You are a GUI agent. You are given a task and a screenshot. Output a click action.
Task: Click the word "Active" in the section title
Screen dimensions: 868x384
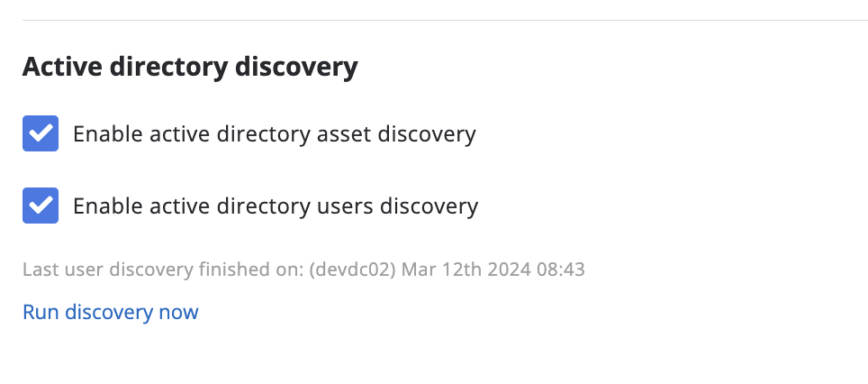pos(57,67)
